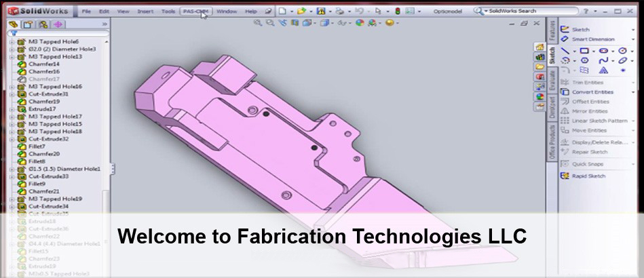Open the ConfigurationManager tab icon
Screen dimensions: 644x278
(43, 24)
